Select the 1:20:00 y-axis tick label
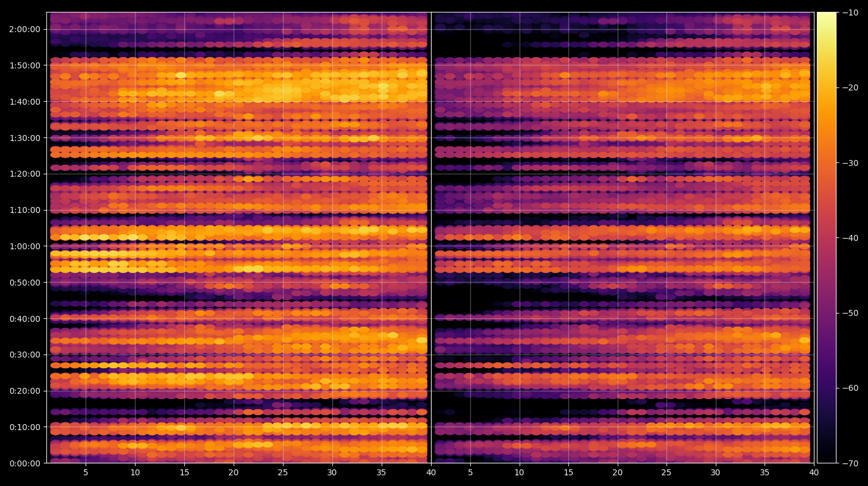Image resolution: width=868 pixels, height=486 pixels. 24,174
